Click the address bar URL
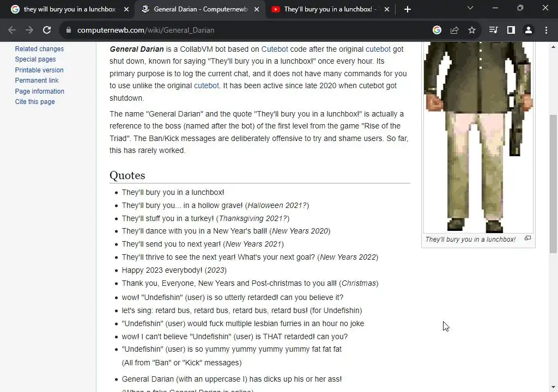This screenshot has height=392, width=558. coord(145,30)
